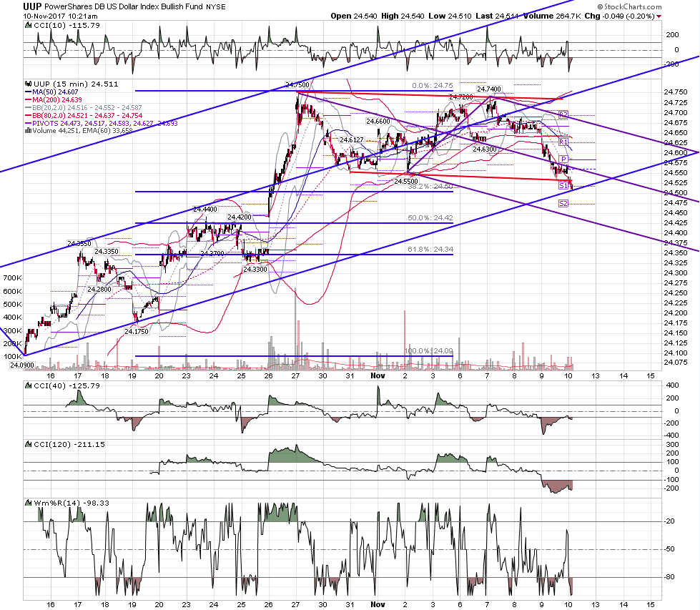
Task: Click the Last 24.511 value
Action: click(x=497, y=16)
